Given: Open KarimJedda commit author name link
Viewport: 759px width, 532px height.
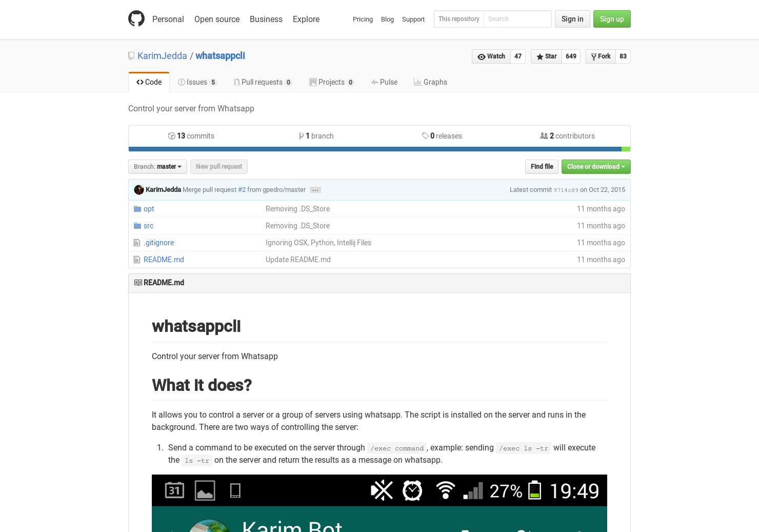Looking at the screenshot, I should [163, 190].
